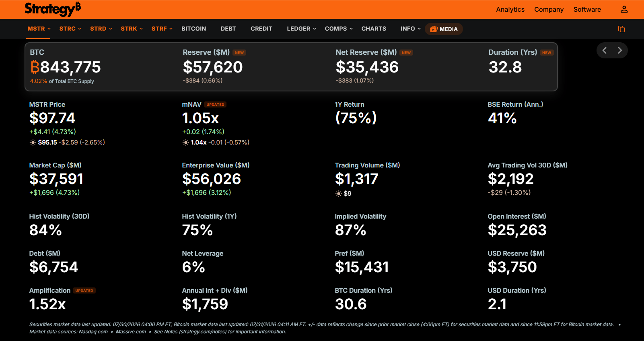Expand the STRD dropdown menu
The width and height of the screenshot is (644, 341).
point(101,29)
